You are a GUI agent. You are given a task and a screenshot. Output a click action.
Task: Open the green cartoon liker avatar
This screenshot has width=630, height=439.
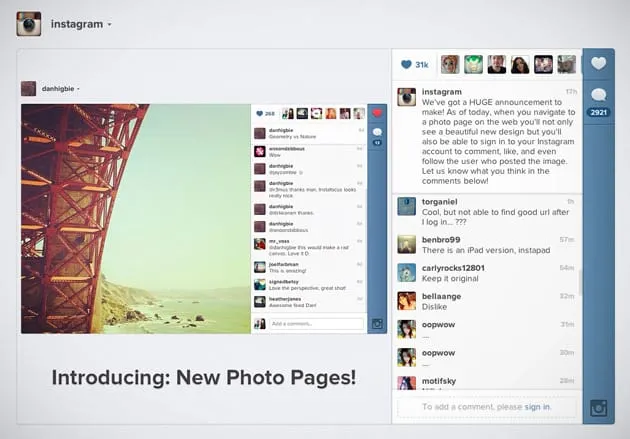coord(473,64)
